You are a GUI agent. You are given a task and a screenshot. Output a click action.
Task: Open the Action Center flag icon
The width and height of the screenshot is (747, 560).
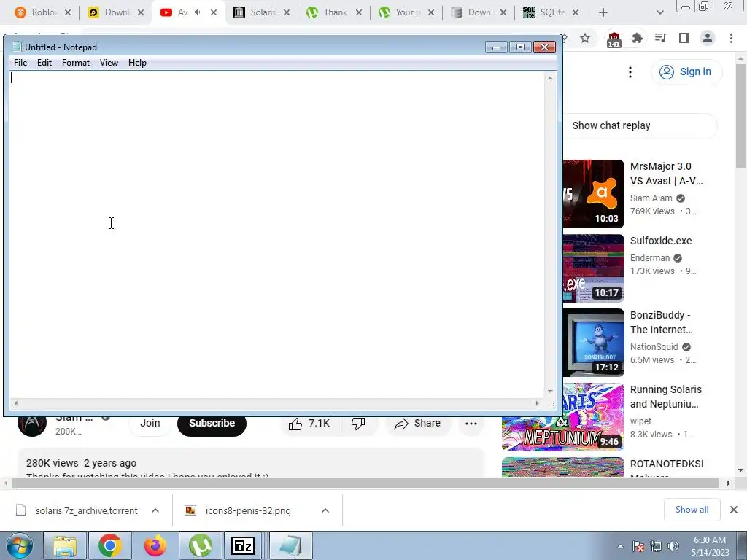pyautogui.click(x=638, y=546)
